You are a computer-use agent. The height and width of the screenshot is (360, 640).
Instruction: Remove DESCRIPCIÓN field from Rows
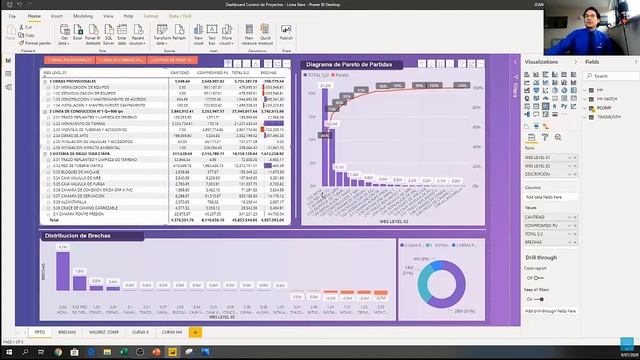[575, 174]
